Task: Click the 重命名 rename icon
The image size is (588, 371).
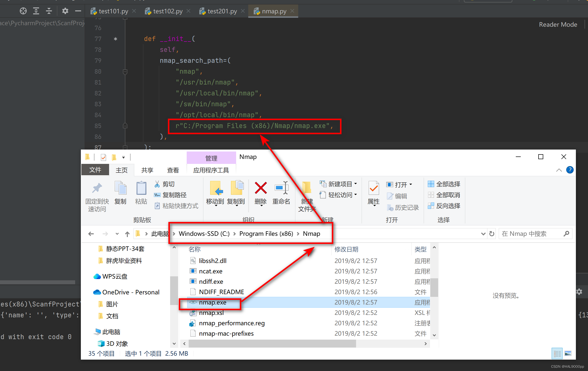Action: pyautogui.click(x=281, y=188)
